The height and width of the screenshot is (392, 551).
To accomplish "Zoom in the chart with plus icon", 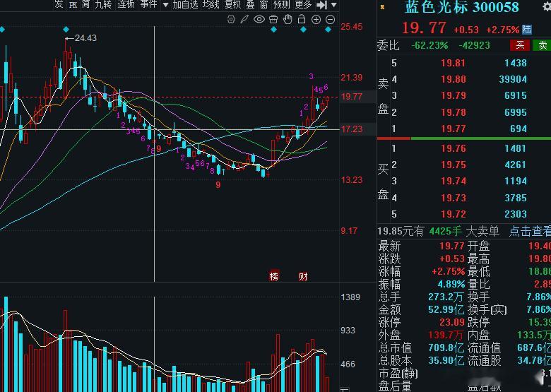I will coord(316,20).
